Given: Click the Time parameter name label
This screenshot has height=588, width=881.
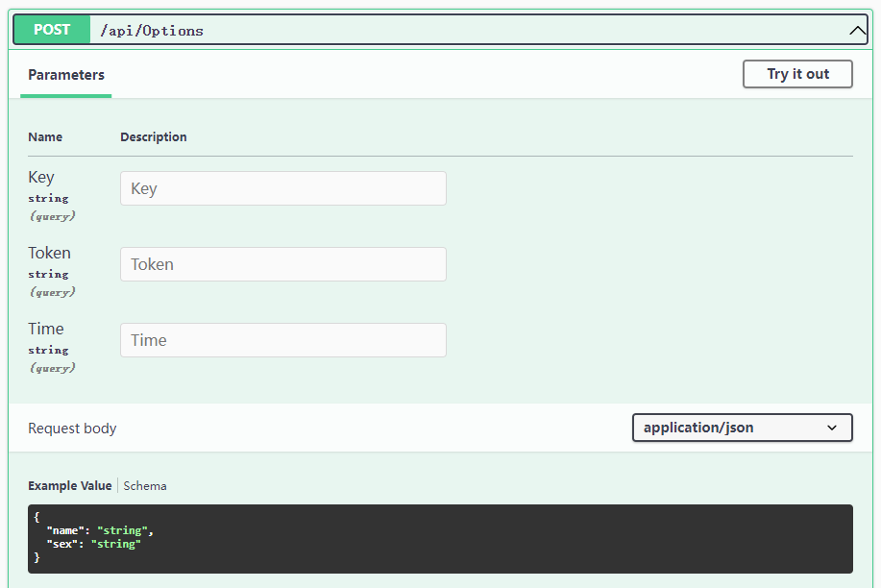Looking at the screenshot, I should (46, 329).
